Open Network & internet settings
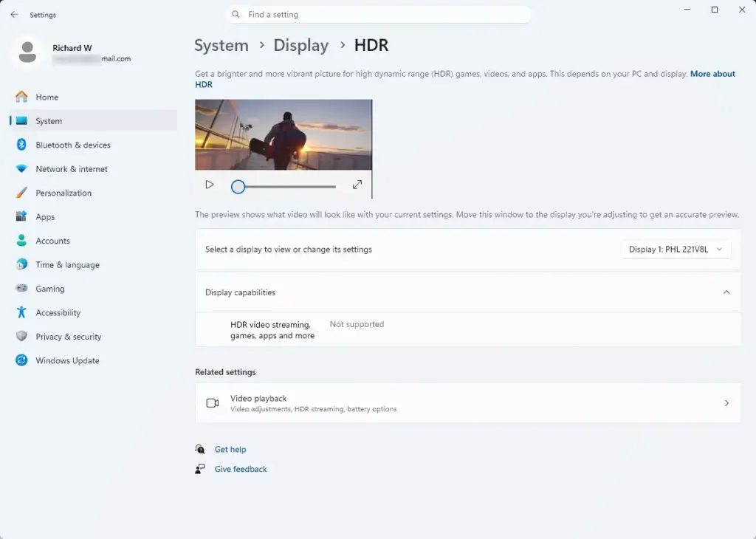Screen dimensions: 756x539 (x=93, y=169)
